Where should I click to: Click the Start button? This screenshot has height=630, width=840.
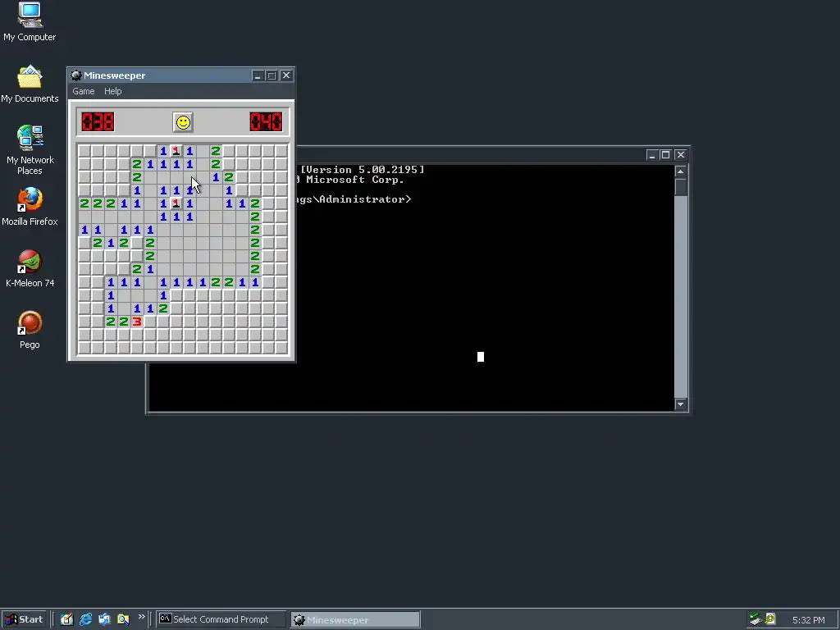[24, 619]
